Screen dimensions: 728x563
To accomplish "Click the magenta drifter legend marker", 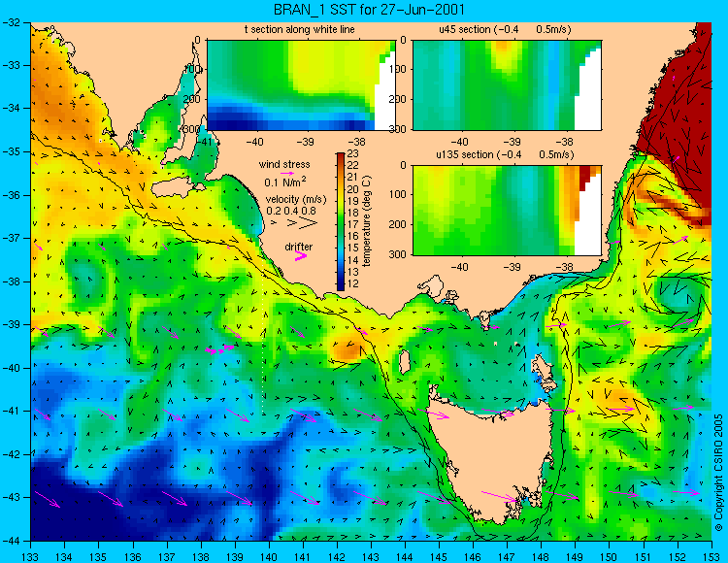I will click(301, 256).
